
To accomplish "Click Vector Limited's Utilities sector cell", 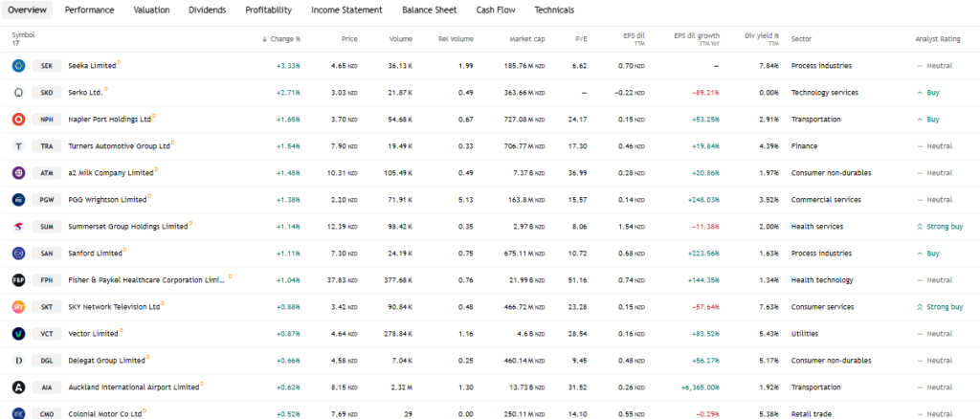I will [804, 334].
